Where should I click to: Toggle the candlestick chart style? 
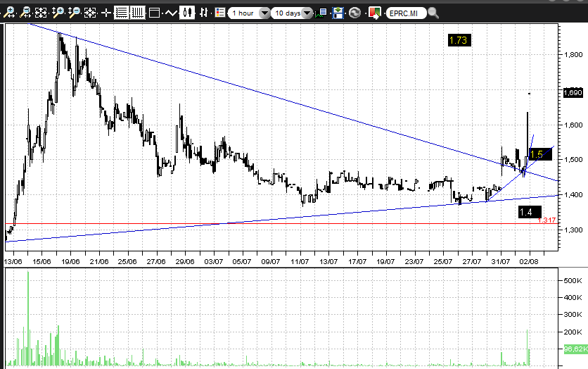(187, 13)
